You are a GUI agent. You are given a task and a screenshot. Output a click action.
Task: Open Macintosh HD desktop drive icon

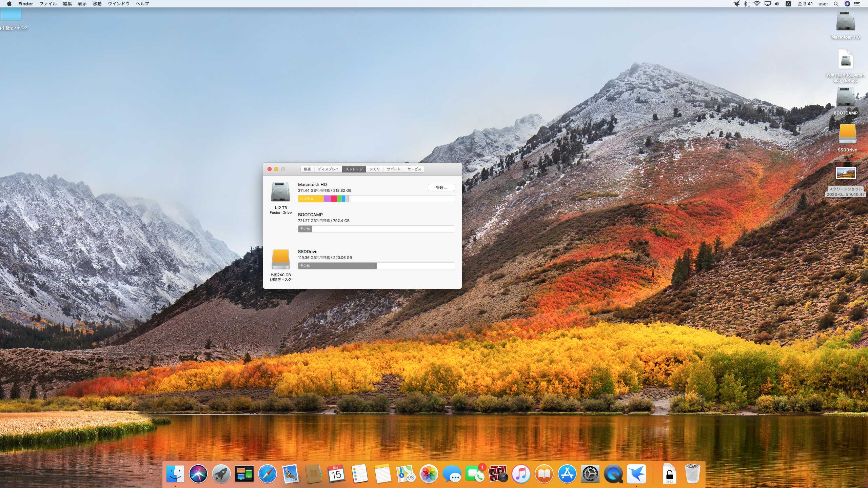point(846,21)
